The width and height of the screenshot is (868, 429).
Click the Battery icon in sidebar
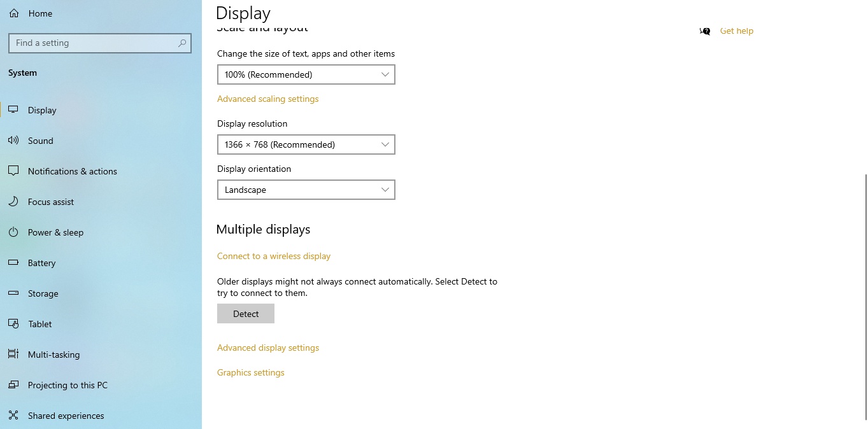pyautogui.click(x=13, y=263)
